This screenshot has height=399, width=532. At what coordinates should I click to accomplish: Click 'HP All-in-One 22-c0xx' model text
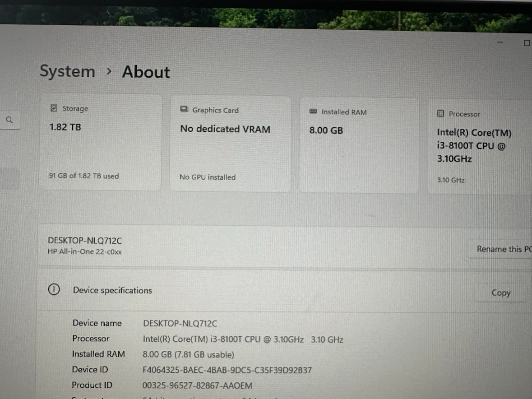pos(84,252)
